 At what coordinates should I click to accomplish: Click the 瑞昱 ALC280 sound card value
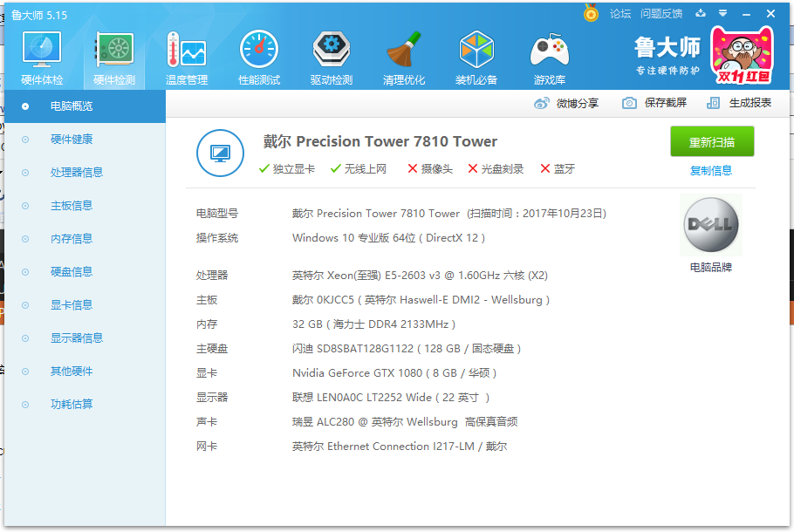pos(405,421)
